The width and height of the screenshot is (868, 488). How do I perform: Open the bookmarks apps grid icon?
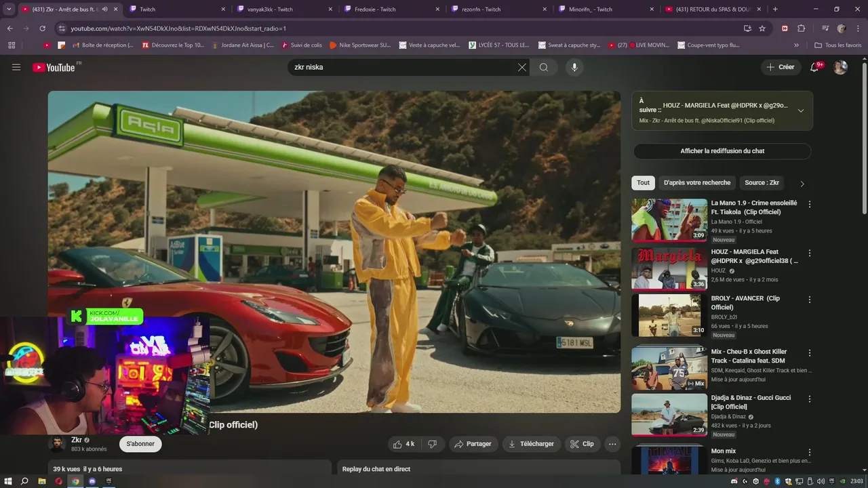point(12,45)
